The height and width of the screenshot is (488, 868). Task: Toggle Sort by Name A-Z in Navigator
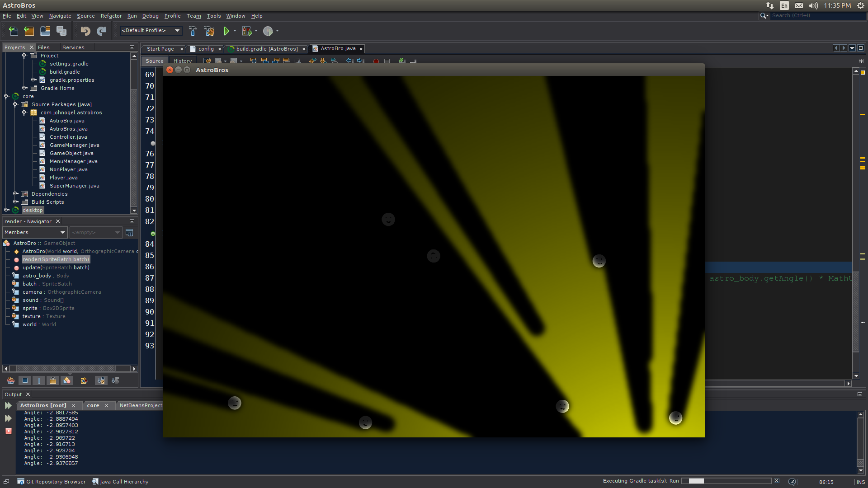tap(101, 380)
